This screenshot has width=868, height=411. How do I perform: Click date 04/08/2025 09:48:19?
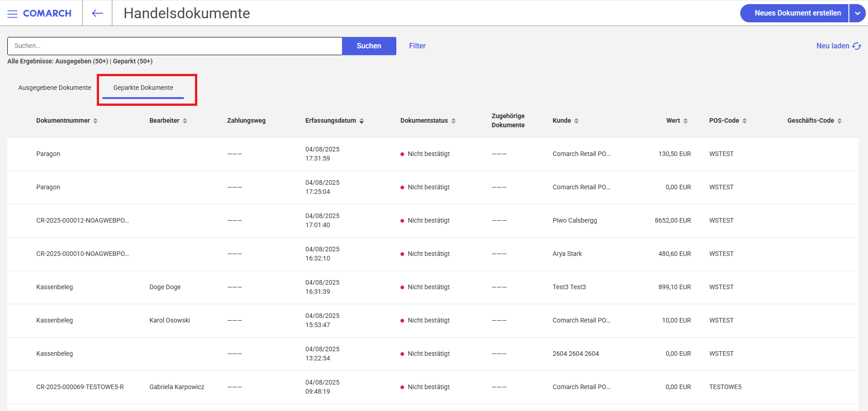point(322,387)
